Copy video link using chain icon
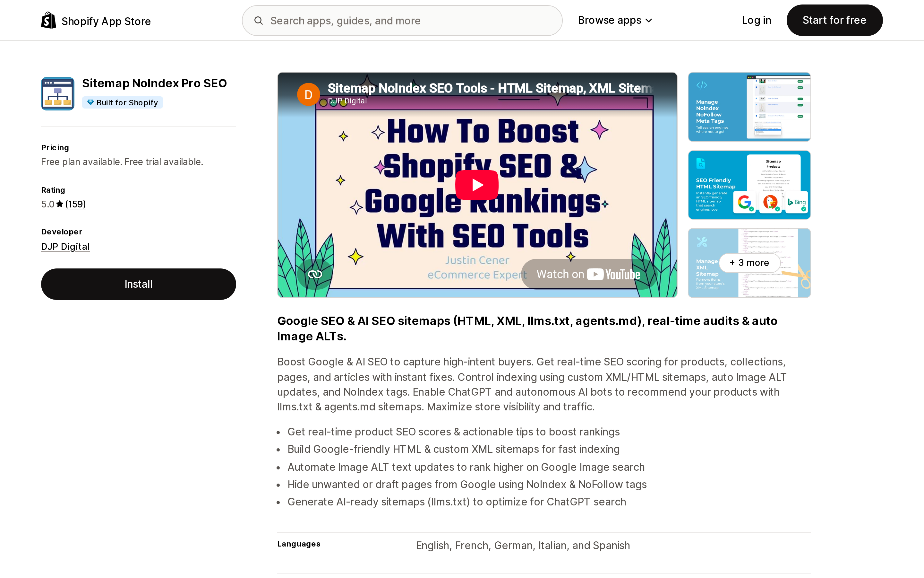This screenshot has height=578, width=924. 315,274
